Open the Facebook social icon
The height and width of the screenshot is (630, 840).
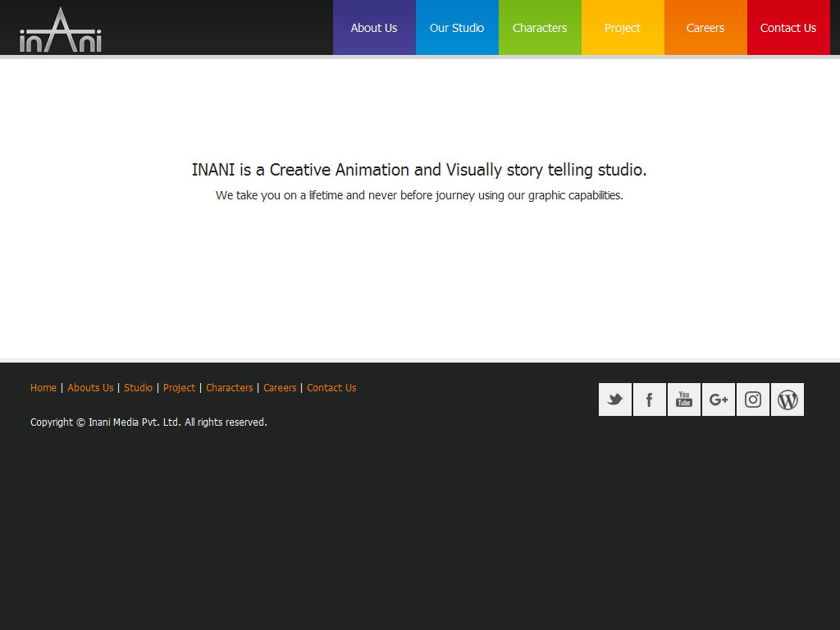[650, 399]
